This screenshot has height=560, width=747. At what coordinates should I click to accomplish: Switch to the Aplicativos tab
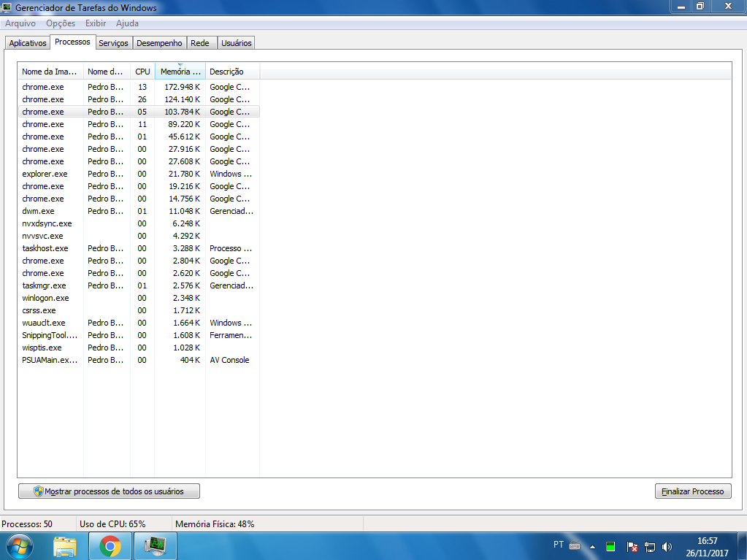pos(28,43)
